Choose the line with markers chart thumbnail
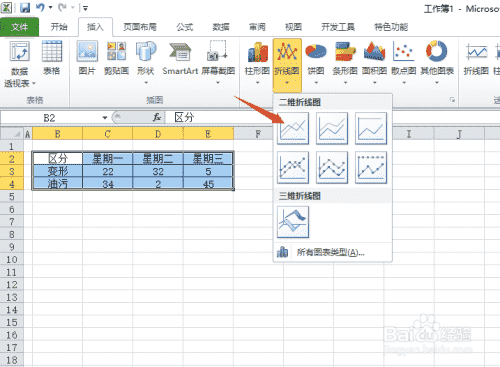 (293, 167)
